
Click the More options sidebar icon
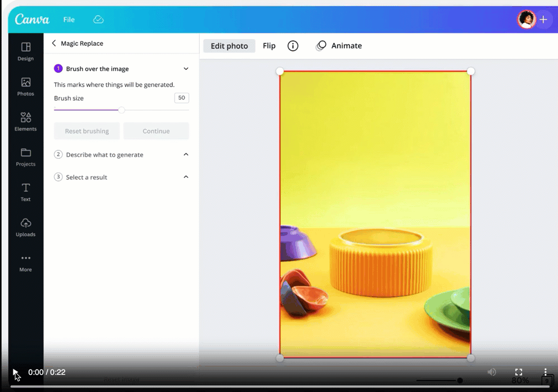(26, 262)
